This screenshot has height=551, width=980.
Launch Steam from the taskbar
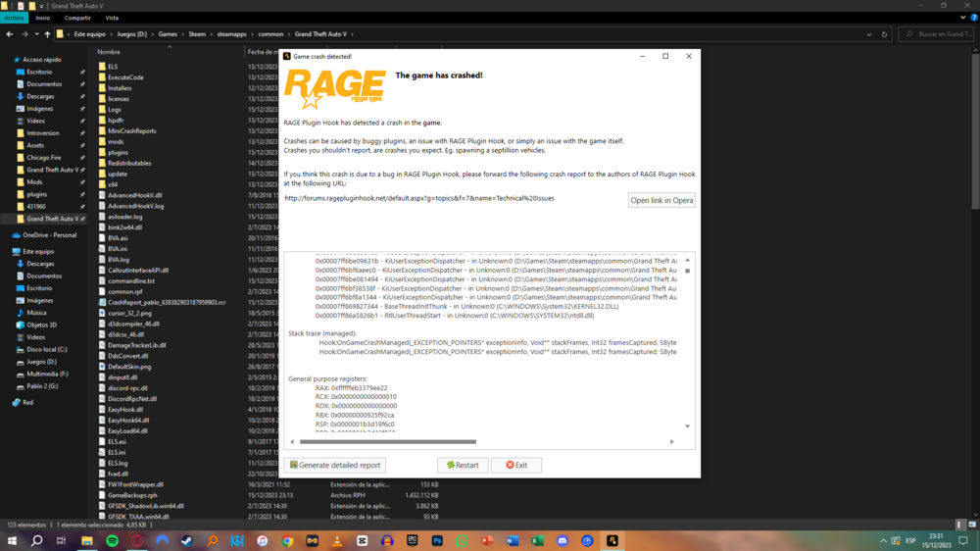coord(187,540)
